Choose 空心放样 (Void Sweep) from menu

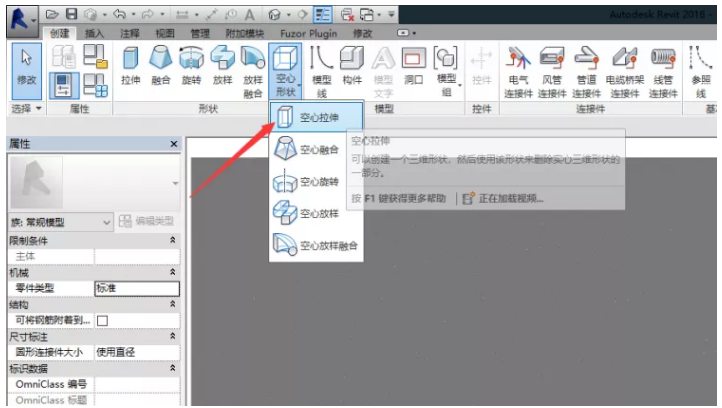[x=316, y=213]
